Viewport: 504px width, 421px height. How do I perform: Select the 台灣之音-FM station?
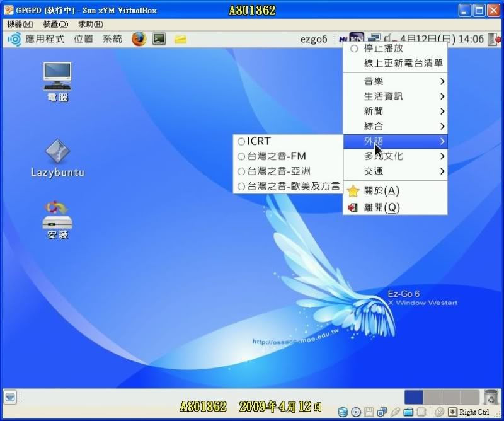point(288,156)
